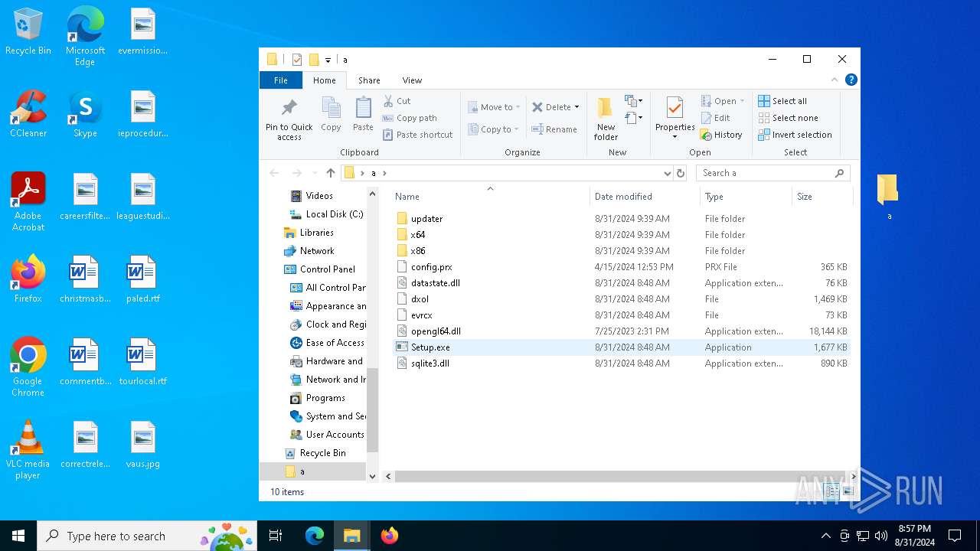Click the Search a input field
Viewport: 980px width, 551px height.
click(766, 173)
